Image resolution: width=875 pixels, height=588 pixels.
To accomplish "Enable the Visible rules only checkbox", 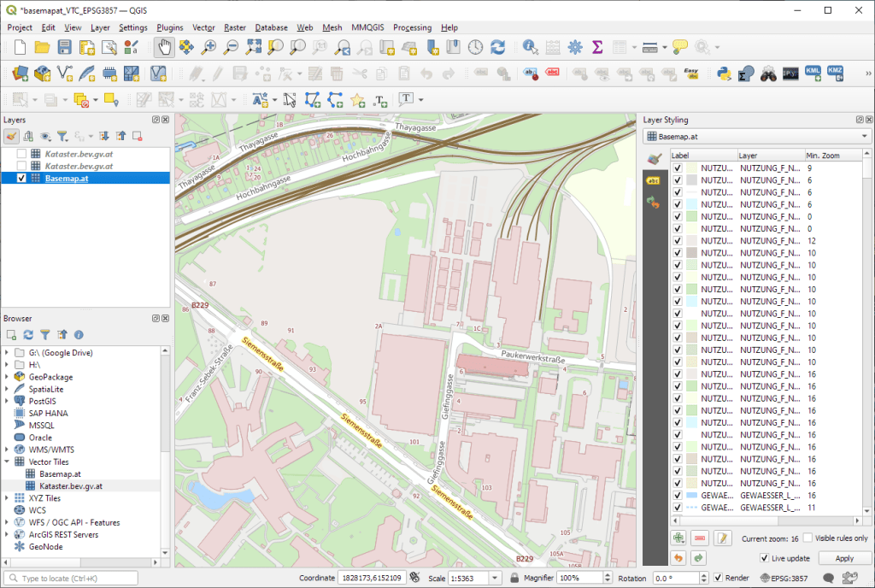I will pos(807,538).
